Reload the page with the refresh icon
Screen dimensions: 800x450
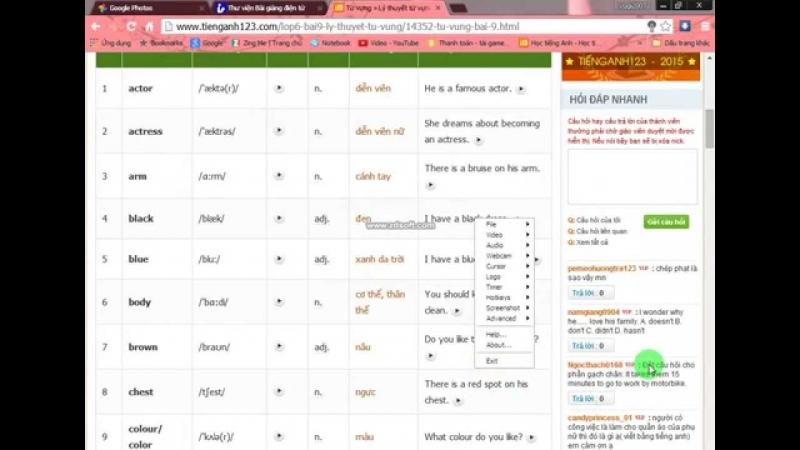point(141,26)
